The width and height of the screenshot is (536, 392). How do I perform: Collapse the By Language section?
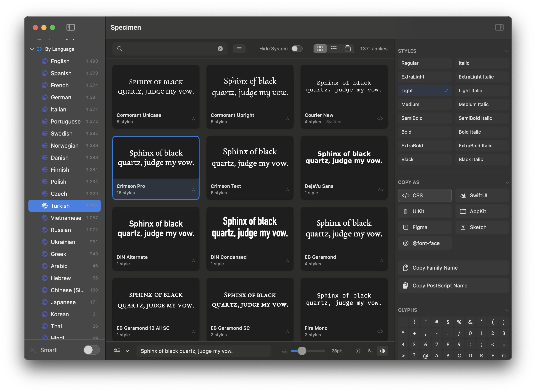click(32, 49)
